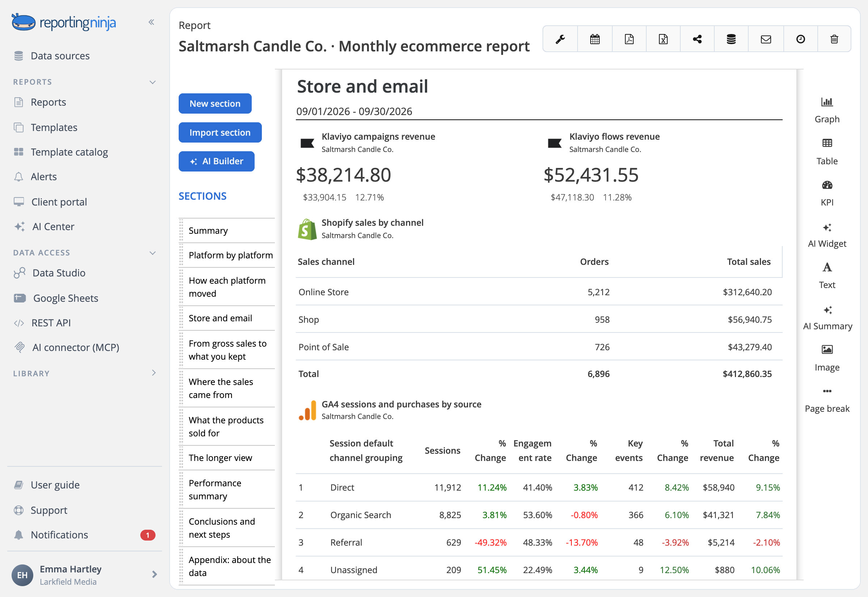Select the Summary section
This screenshot has width=868, height=597.
coord(227,230)
